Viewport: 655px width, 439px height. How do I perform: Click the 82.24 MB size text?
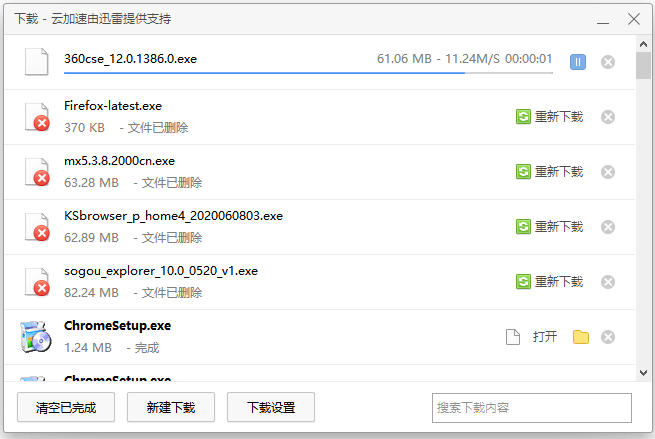91,292
